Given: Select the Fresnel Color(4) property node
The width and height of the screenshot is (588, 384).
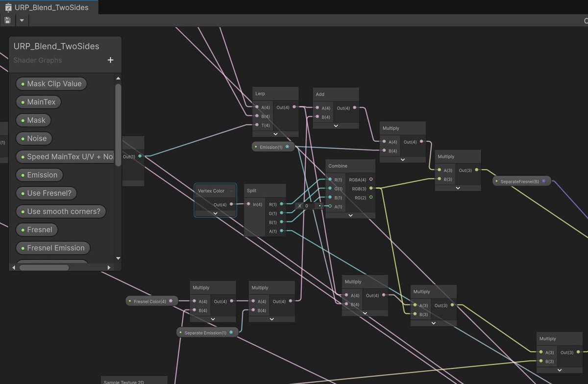Looking at the screenshot, I should tap(152, 301).
